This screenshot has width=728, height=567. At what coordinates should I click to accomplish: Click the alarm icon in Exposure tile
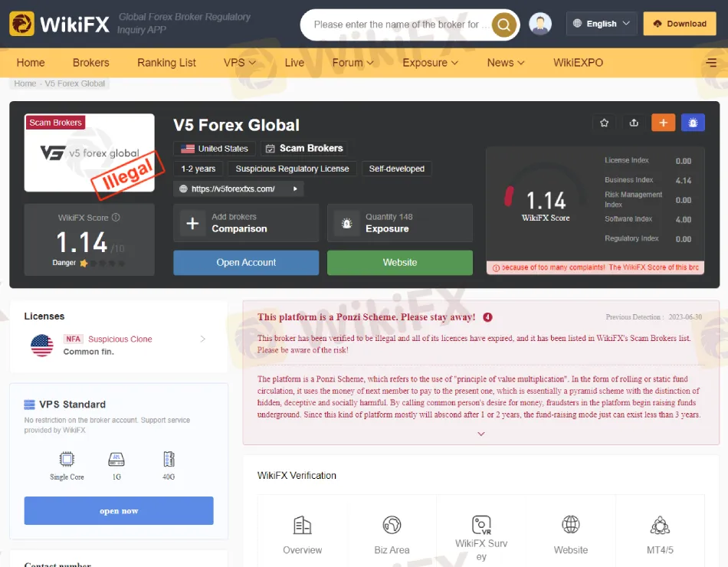[347, 224]
